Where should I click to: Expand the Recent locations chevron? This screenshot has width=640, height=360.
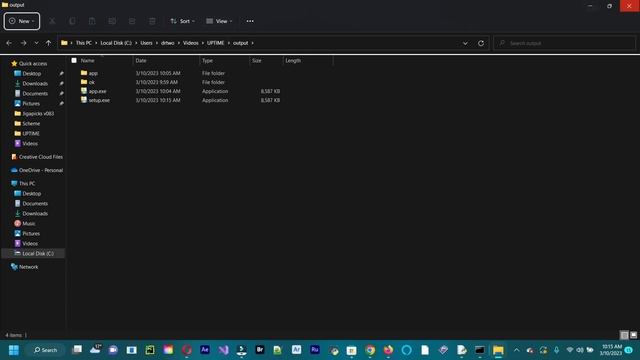36,43
